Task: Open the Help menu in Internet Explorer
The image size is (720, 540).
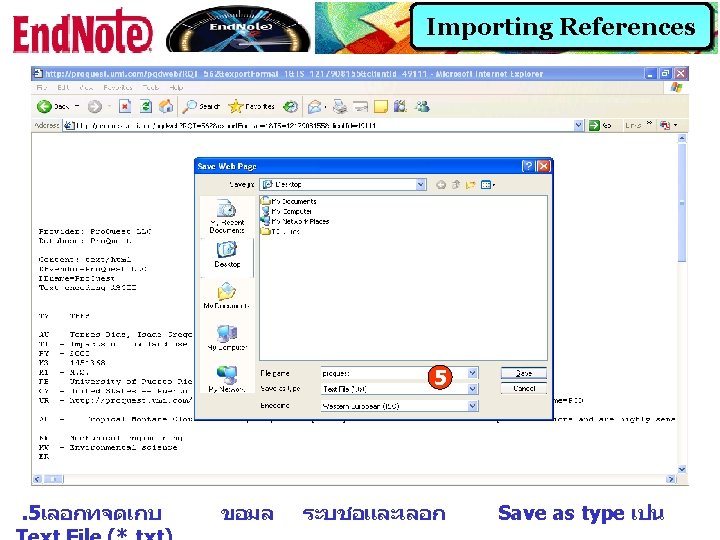Action: (x=176, y=87)
